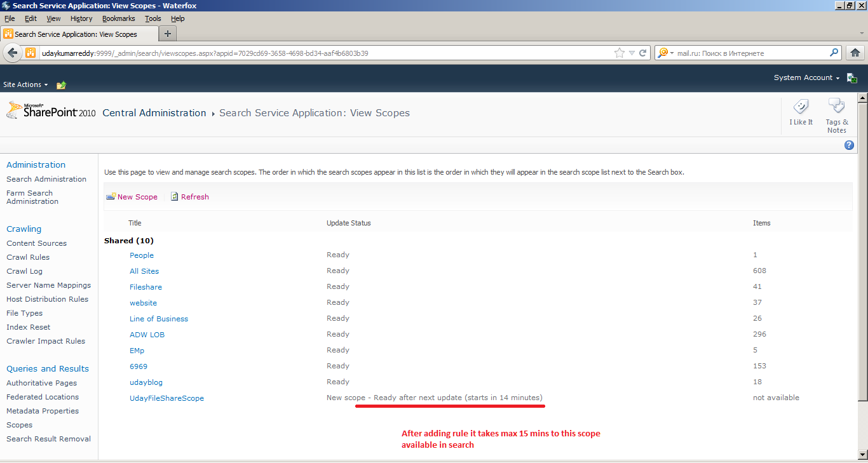Open the Tools menu
The height and width of the screenshot is (463, 868).
[x=153, y=18]
